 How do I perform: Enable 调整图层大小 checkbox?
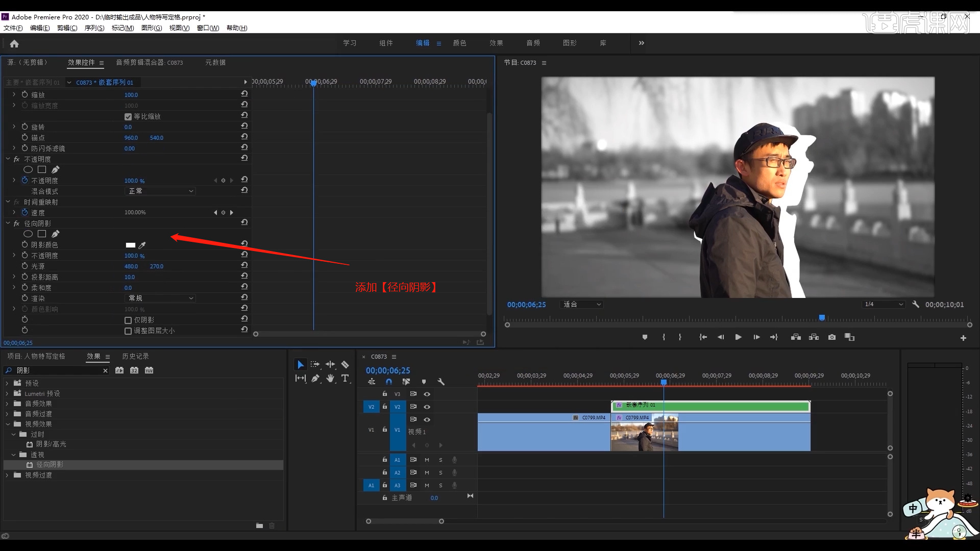pyautogui.click(x=128, y=331)
